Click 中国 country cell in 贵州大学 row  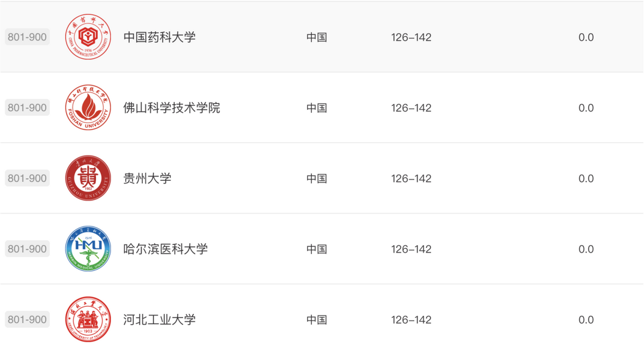pos(317,179)
